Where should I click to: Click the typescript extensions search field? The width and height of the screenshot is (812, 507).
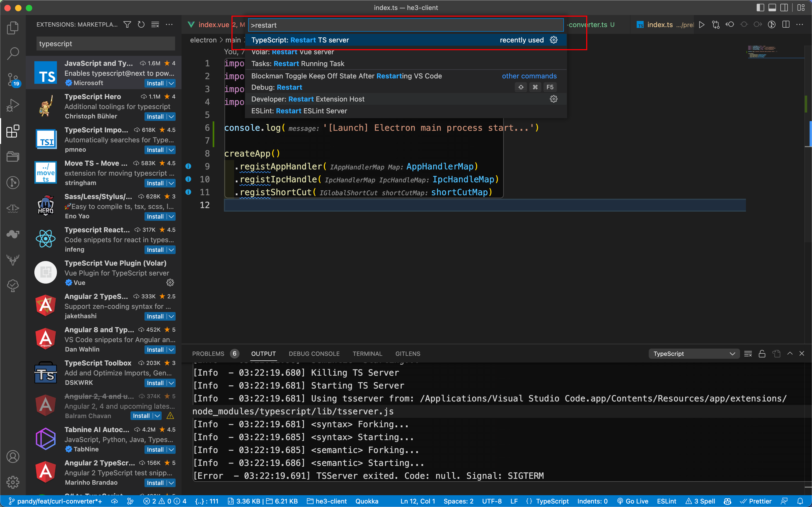click(105, 44)
